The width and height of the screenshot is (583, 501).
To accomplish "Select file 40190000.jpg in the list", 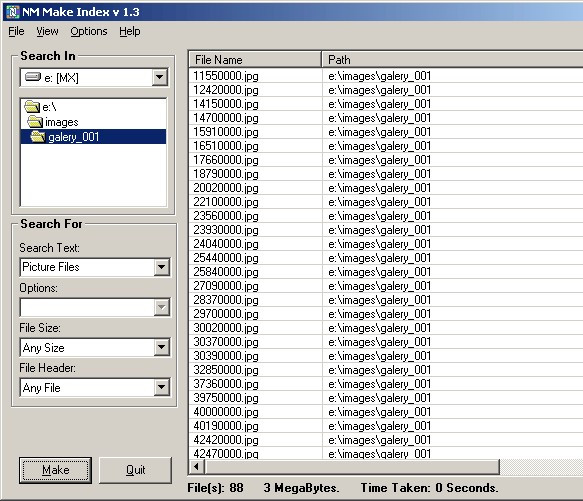I will coord(226,426).
